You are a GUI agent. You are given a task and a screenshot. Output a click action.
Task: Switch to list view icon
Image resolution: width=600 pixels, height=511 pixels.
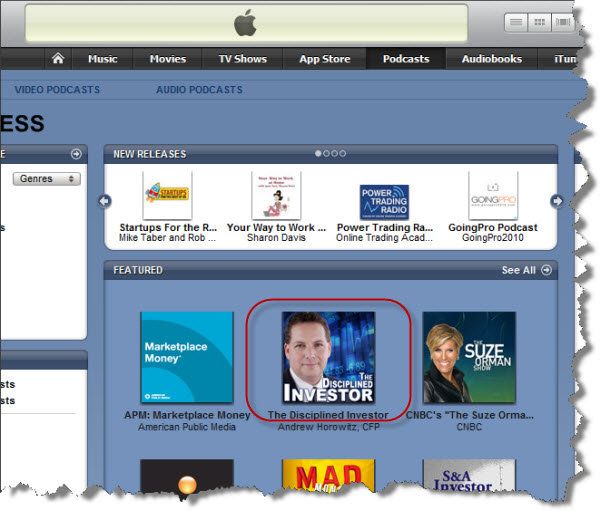516,22
